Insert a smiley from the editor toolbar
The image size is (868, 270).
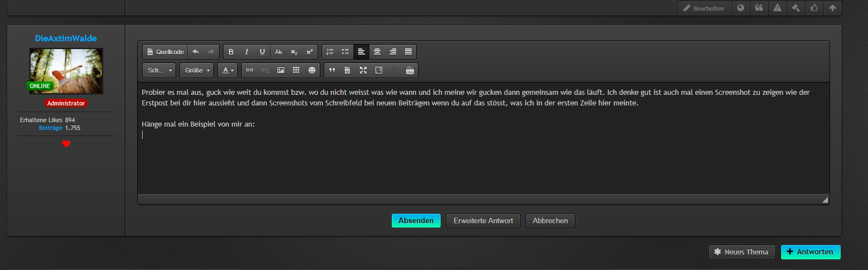pyautogui.click(x=312, y=70)
